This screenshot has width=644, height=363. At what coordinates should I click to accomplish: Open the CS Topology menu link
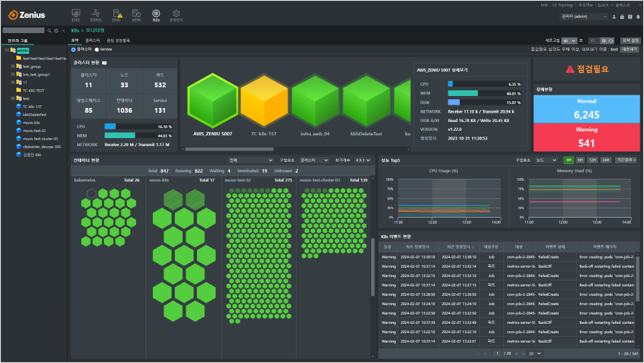pyautogui.click(x=563, y=5)
